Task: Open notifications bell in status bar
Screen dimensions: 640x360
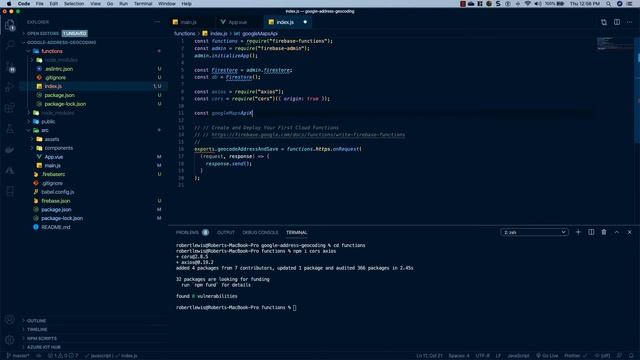Action: pyautogui.click(x=631, y=356)
